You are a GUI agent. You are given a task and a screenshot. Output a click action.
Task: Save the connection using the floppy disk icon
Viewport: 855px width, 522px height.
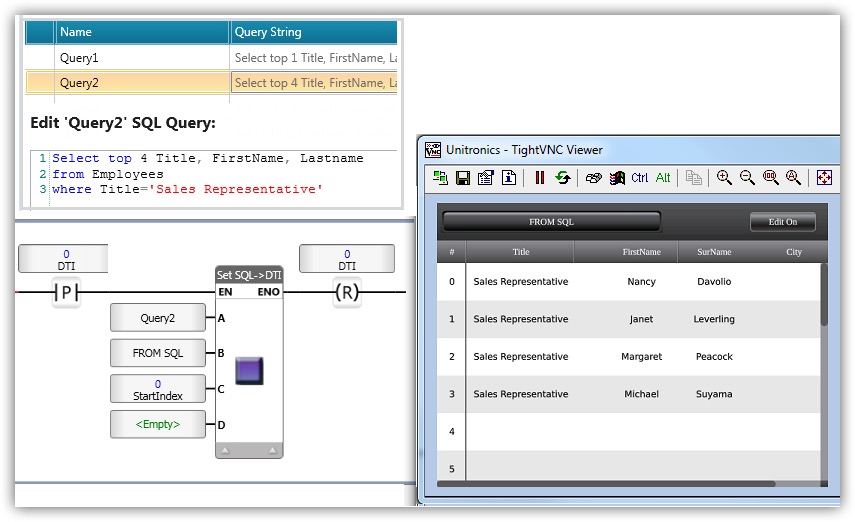(463, 178)
